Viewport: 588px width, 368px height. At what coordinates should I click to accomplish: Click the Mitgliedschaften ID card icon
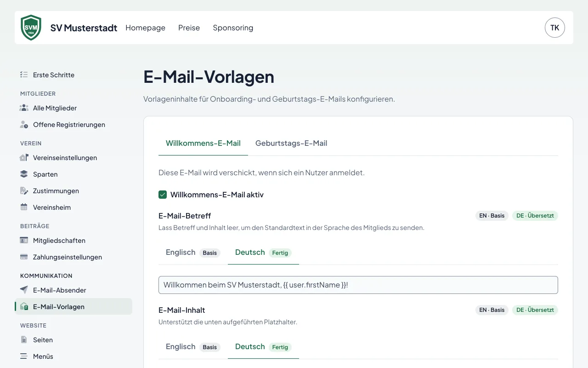pyautogui.click(x=24, y=240)
